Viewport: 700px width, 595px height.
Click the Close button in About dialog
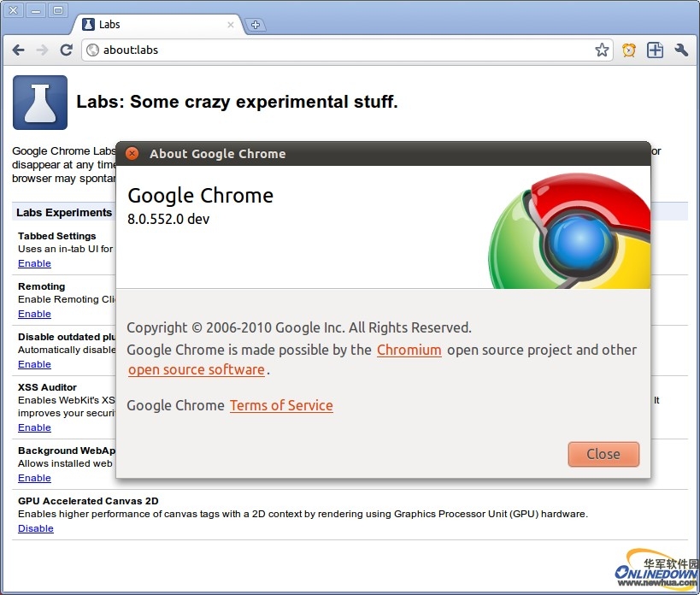pyautogui.click(x=603, y=454)
